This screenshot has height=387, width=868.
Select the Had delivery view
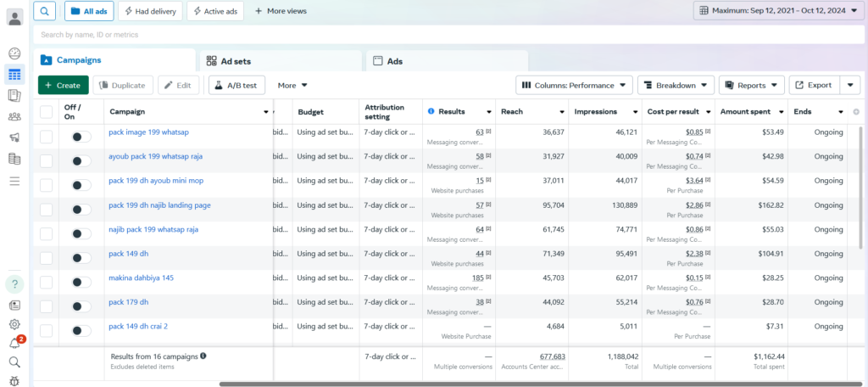pyautogui.click(x=150, y=10)
